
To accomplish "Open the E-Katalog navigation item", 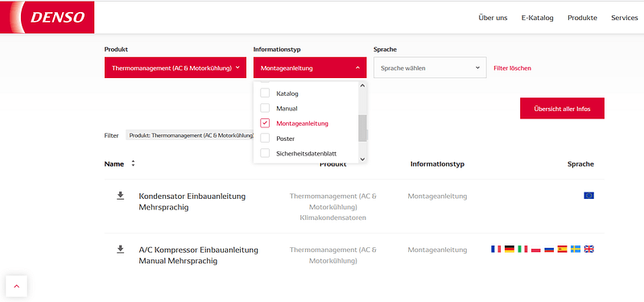I will [x=538, y=18].
